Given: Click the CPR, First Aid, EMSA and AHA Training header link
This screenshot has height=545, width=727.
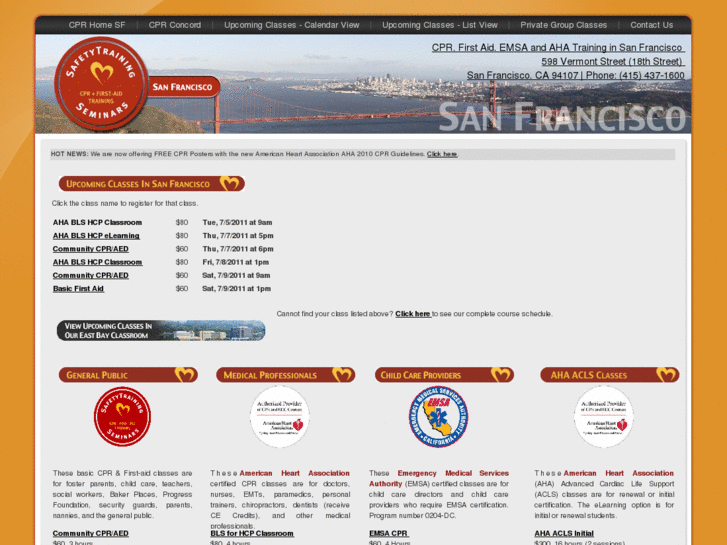Looking at the screenshot, I should coord(558,48).
